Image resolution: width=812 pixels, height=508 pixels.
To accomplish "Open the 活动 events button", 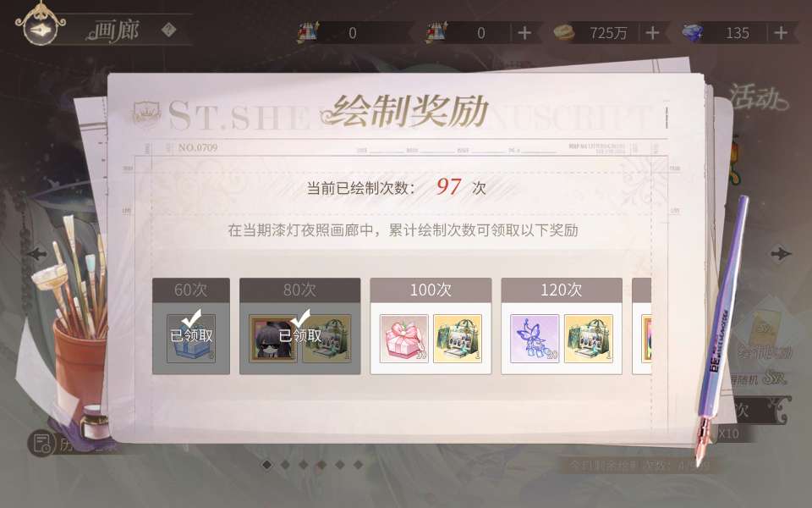I will tap(758, 97).
